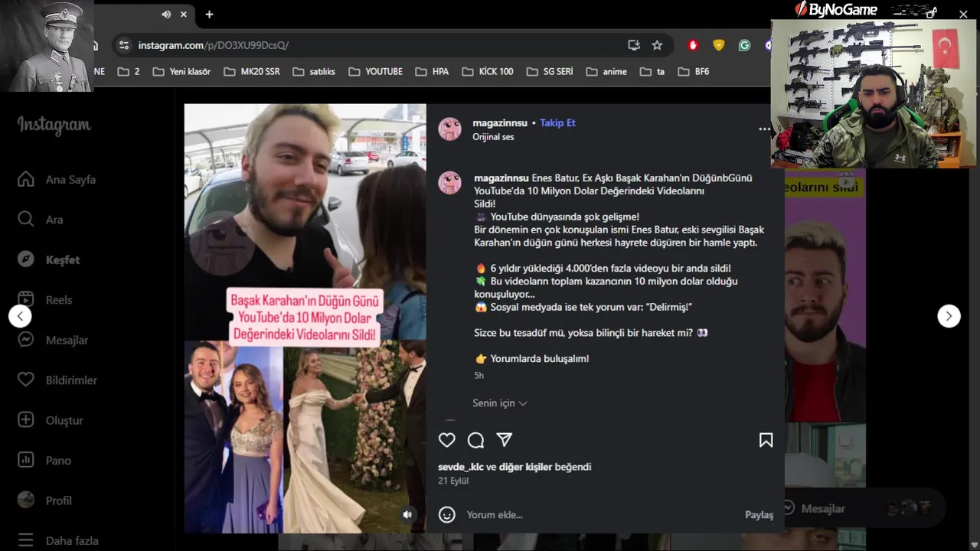The height and width of the screenshot is (551, 980).
Task: Open the BF6 bookmarks folder
Action: click(694, 71)
